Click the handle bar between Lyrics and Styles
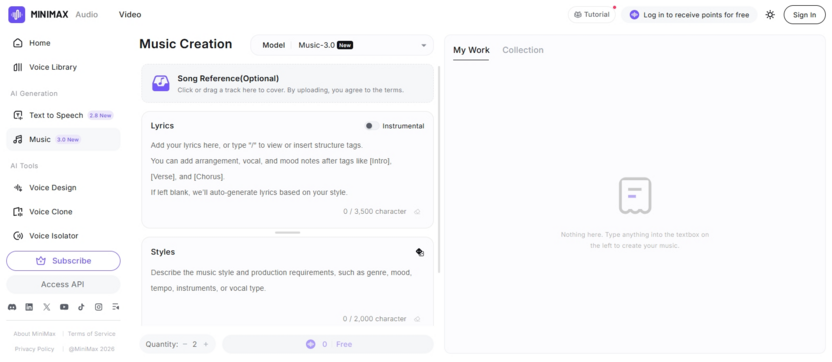832x362 pixels. (288, 232)
